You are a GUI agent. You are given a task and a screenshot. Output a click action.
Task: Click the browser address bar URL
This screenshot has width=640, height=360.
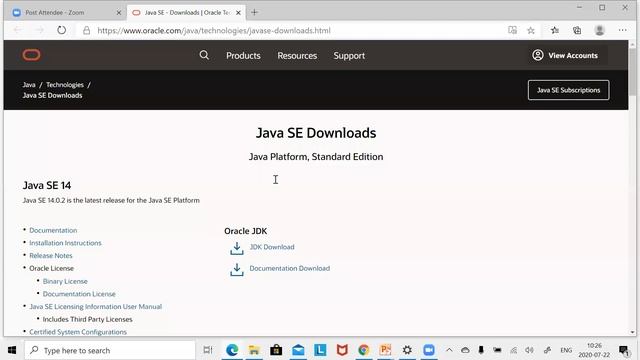click(214, 31)
